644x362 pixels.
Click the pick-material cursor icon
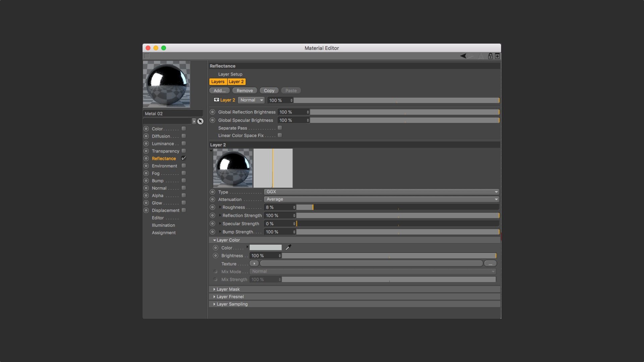pos(200,121)
